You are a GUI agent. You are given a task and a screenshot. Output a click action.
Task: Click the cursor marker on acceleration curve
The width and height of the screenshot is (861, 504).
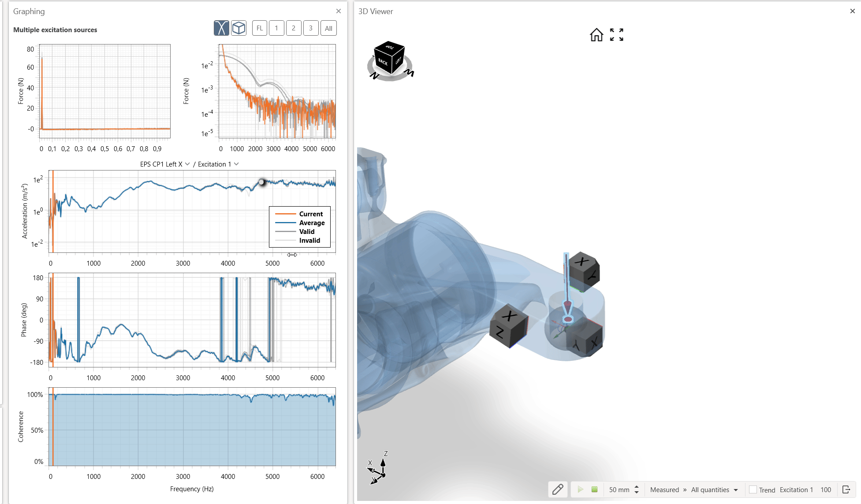262,182
